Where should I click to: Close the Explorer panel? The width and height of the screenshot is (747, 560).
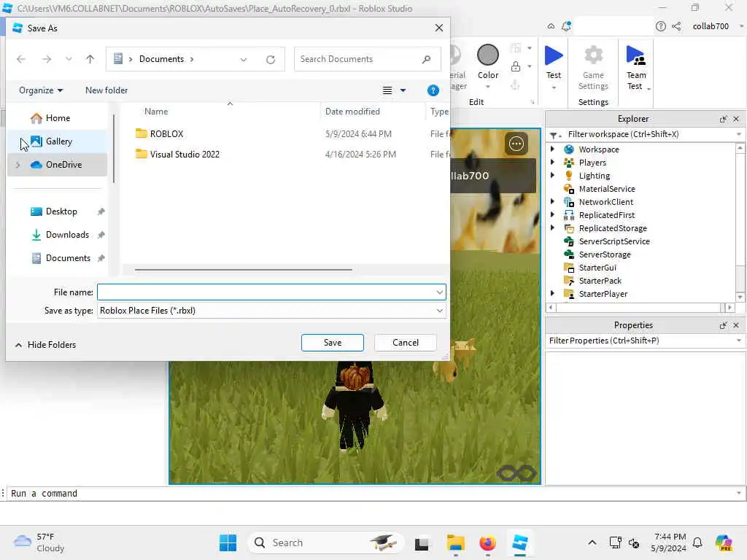[736, 119]
